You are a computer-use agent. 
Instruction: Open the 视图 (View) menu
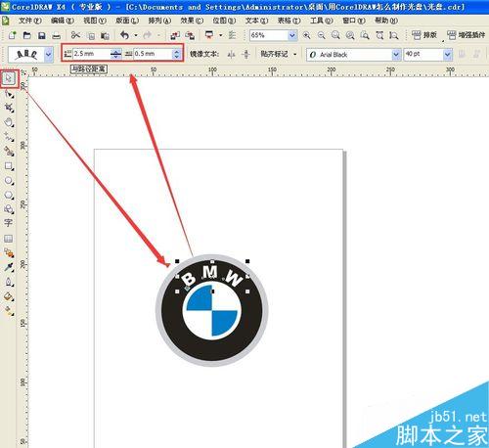[95, 21]
